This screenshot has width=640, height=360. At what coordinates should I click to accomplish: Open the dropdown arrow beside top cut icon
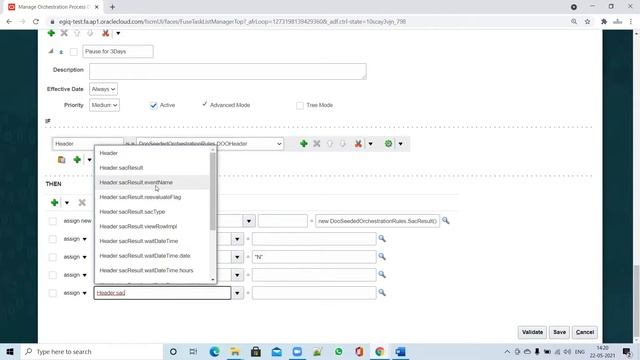pos(118,33)
